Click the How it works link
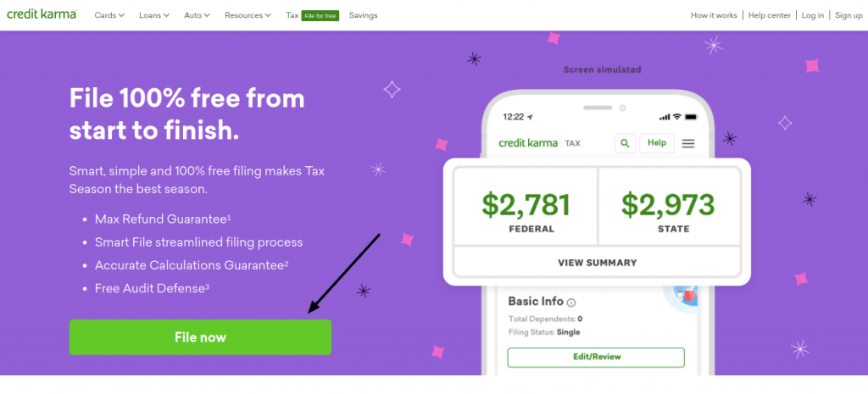This screenshot has width=868, height=394. click(x=714, y=15)
